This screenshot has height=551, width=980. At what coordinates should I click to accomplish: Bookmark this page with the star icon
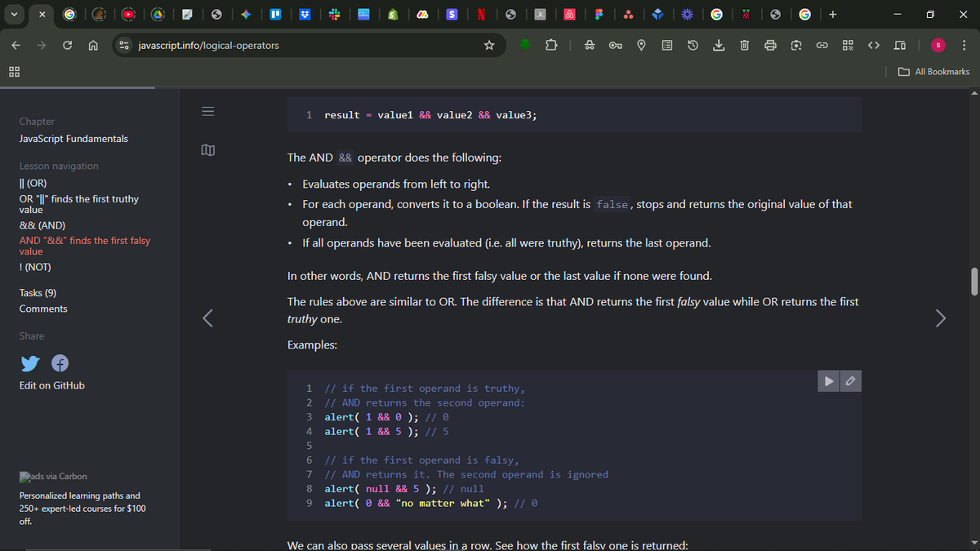pyautogui.click(x=489, y=45)
